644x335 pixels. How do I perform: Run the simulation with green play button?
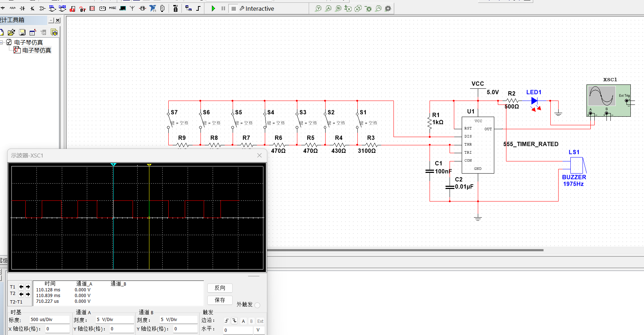(x=213, y=9)
